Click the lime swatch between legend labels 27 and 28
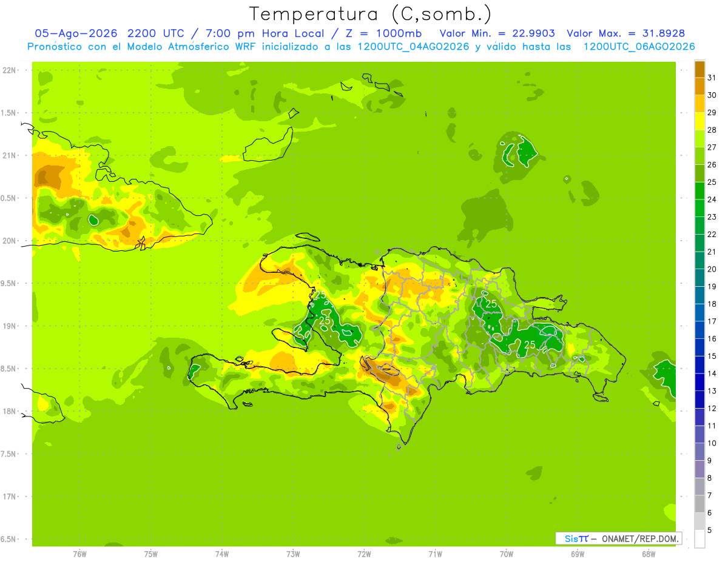 tap(699, 138)
